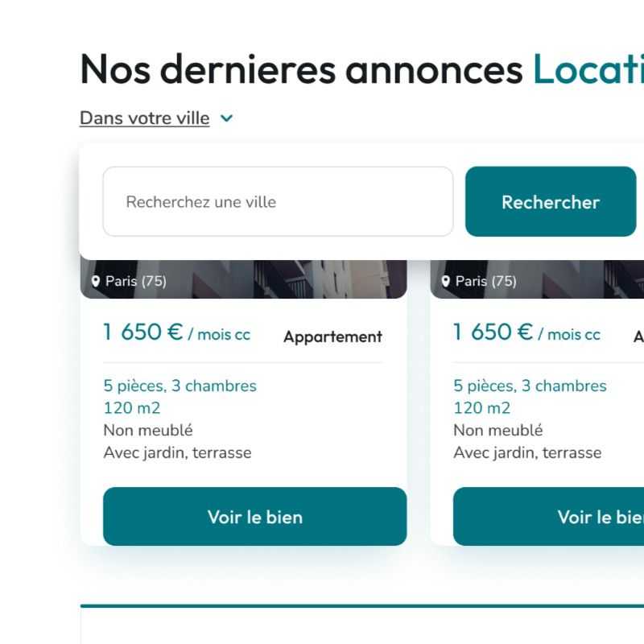644x644 pixels.
Task: Expand the 'Dans votre ville' chevron
Action: pos(227,118)
